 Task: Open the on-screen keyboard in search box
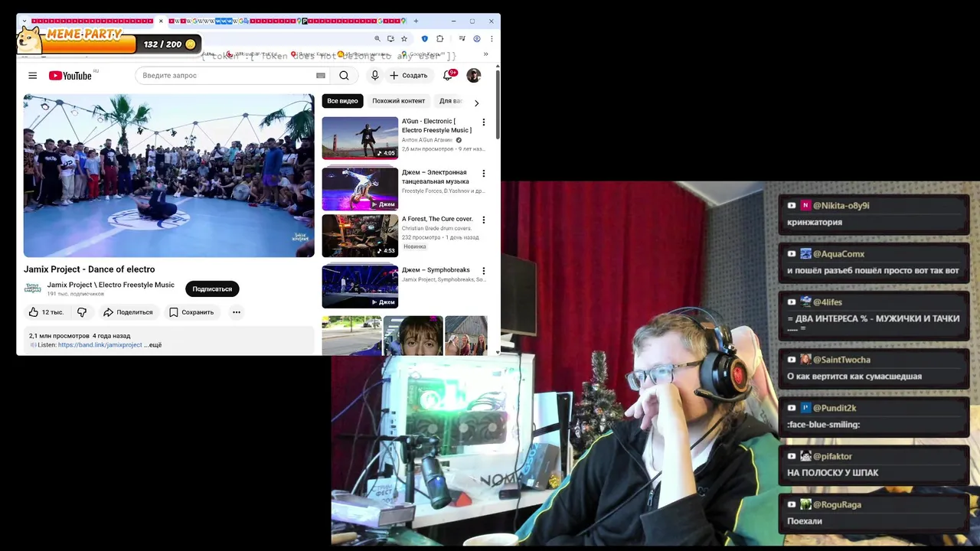(321, 75)
